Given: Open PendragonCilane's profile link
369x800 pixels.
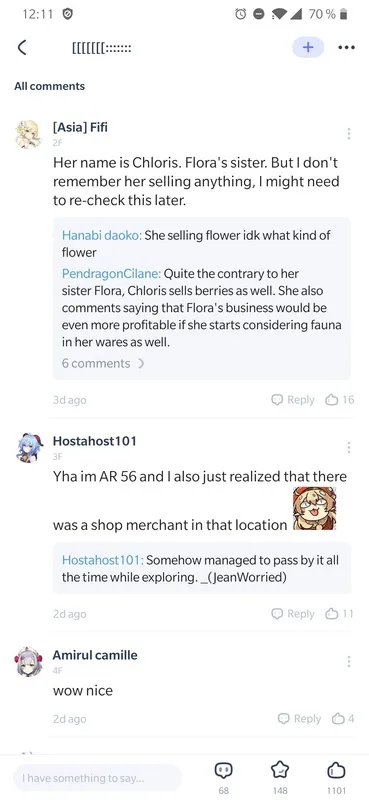Looking at the screenshot, I should pos(111,273).
